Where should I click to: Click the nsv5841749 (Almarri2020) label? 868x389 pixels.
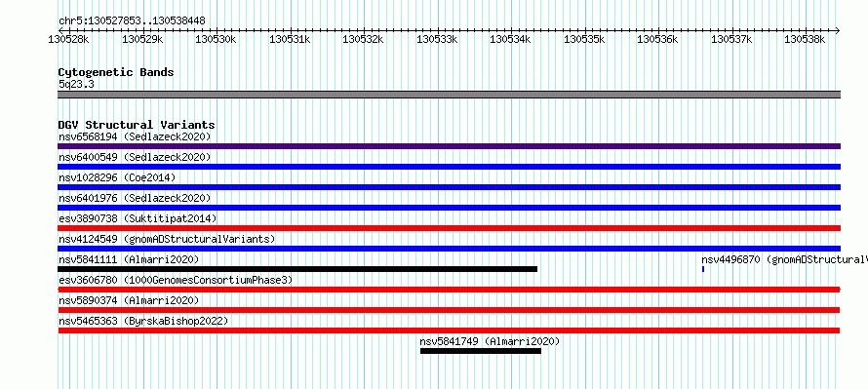(x=490, y=341)
